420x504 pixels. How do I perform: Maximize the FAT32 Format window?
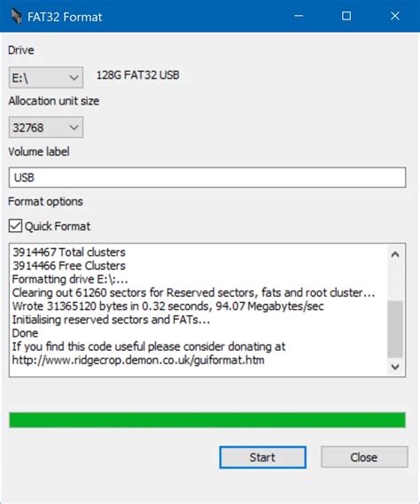(346, 16)
